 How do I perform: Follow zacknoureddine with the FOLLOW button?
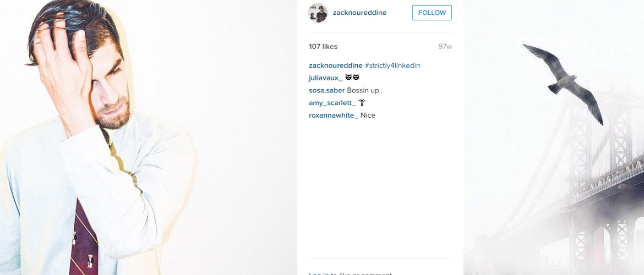click(432, 13)
